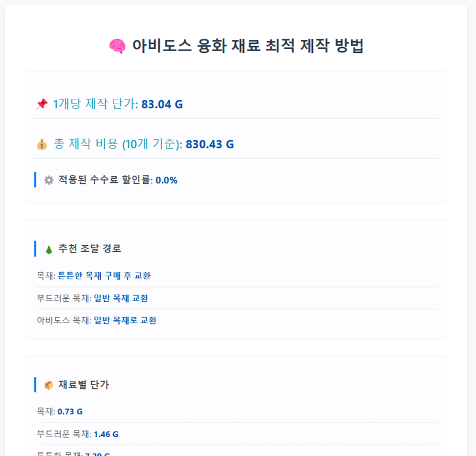This screenshot has height=456, width=476.
Task: Click the 부드러운 목재 price 1.46 G
Action: [106, 434]
